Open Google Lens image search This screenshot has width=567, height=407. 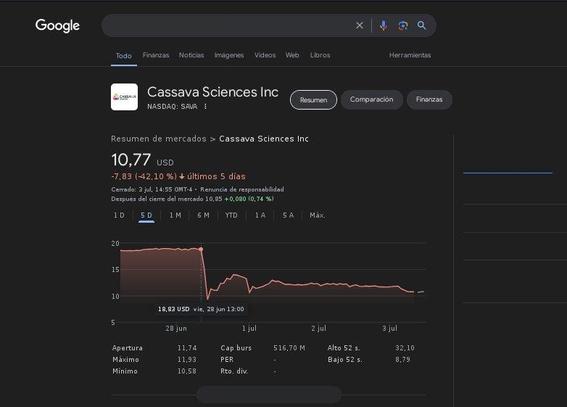[403, 25]
